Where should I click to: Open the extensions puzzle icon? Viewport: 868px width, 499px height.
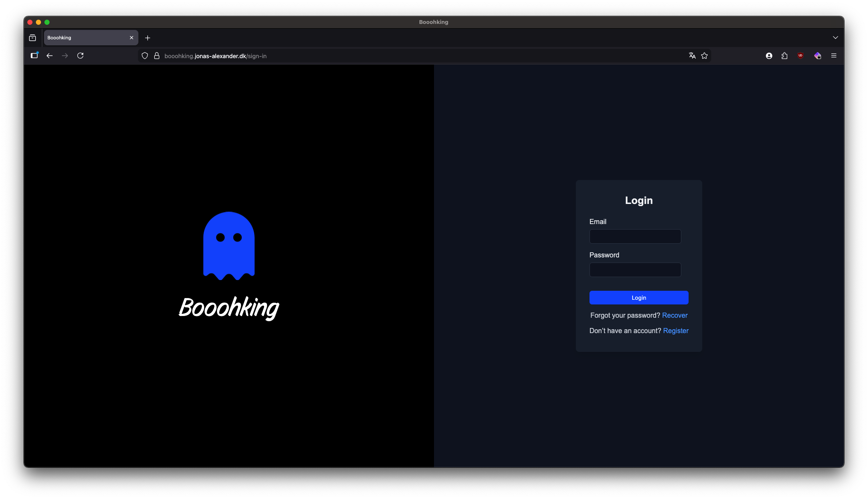coord(784,56)
